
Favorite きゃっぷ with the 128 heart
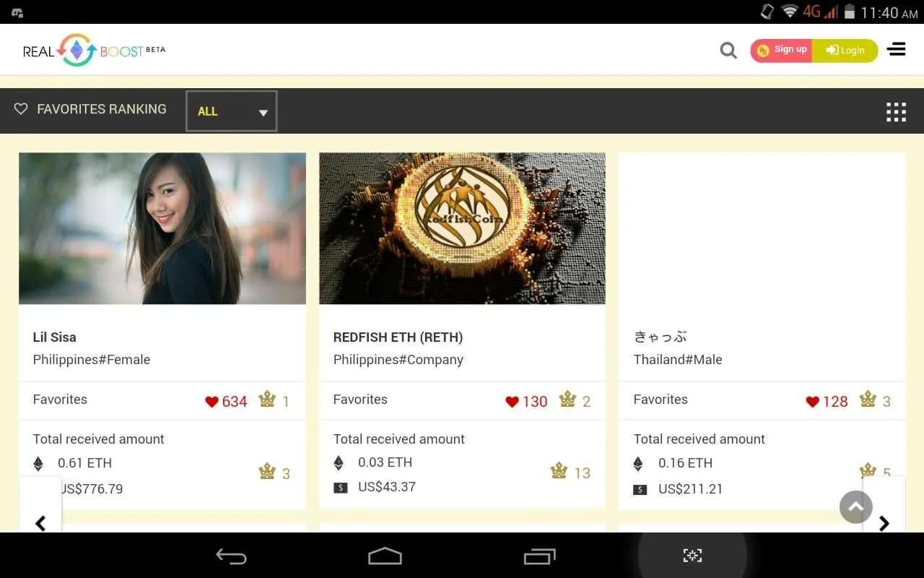coord(812,402)
